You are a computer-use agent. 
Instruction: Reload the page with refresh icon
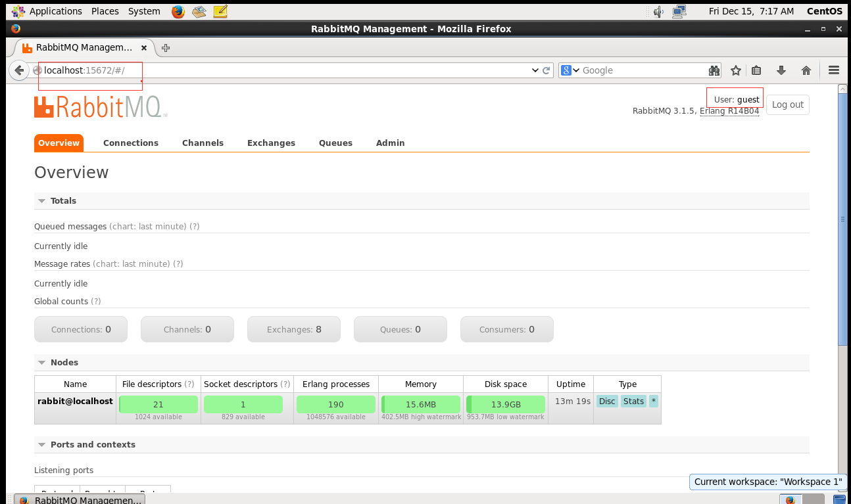click(x=547, y=70)
